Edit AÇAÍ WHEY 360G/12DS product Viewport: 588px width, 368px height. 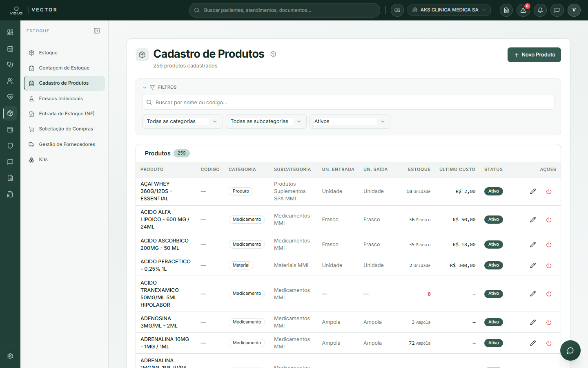(x=533, y=191)
